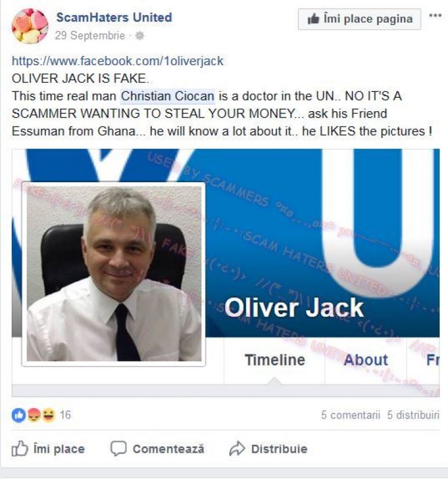This screenshot has width=448, height=479.
Task: Switch to the About tab
Action: click(x=365, y=360)
